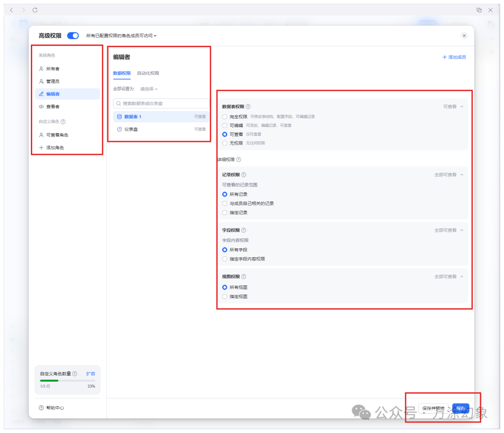The image size is (504, 433).
Task: Close the 高级权限 dialog
Action: tap(464, 35)
